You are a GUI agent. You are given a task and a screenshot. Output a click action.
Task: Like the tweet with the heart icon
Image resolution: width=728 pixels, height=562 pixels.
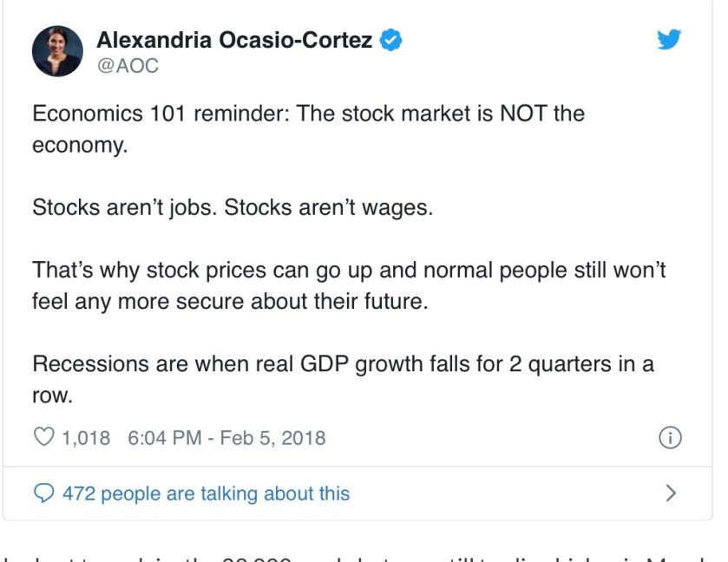coord(43,437)
